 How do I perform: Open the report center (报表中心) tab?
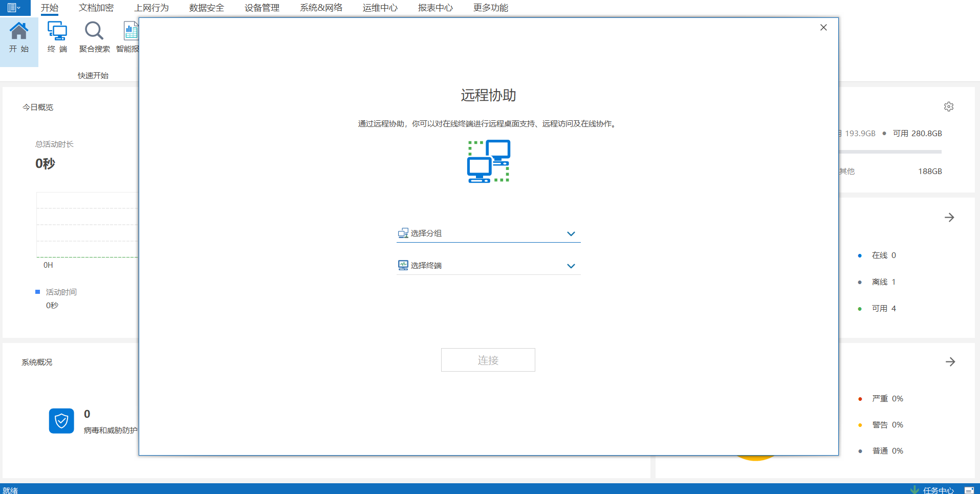[x=435, y=8]
